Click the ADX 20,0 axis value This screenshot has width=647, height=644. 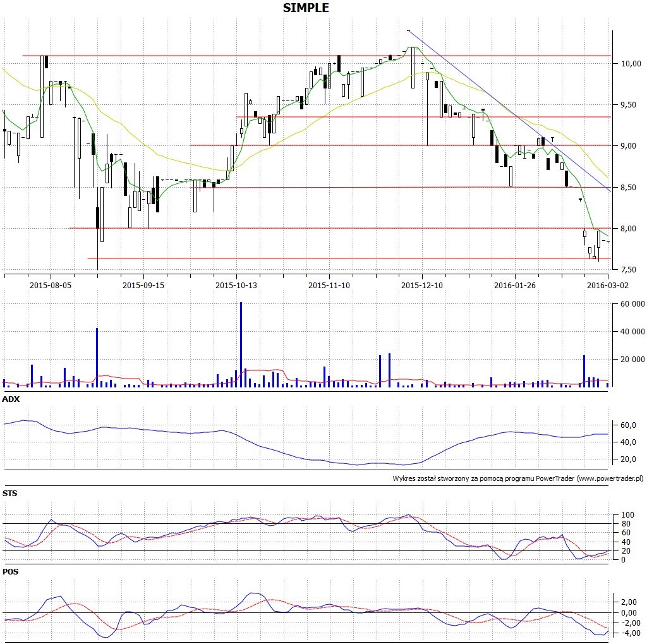point(628,459)
